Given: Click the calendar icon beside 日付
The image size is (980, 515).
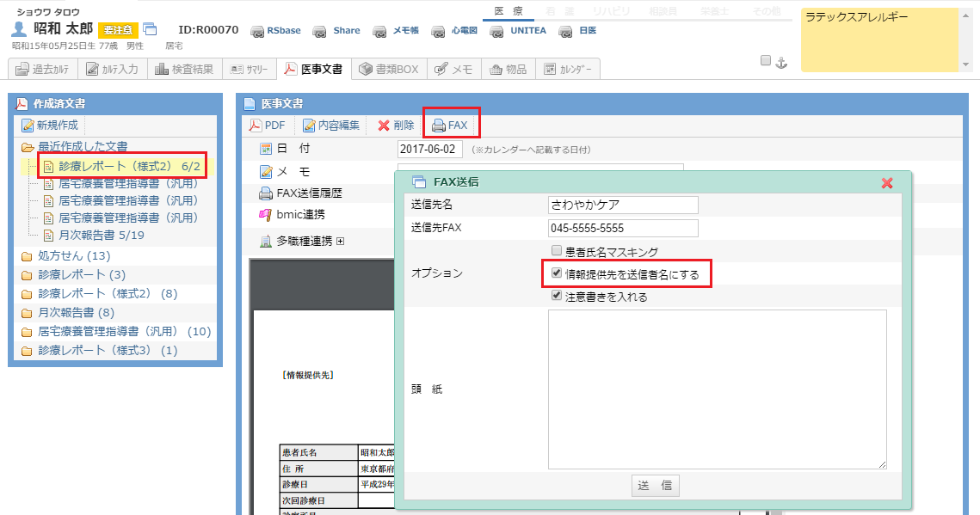Looking at the screenshot, I should [266, 149].
